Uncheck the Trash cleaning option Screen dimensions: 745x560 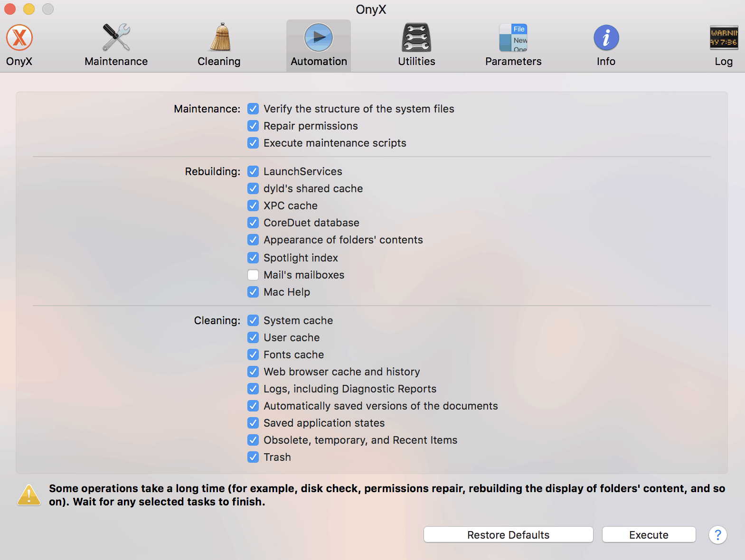254,457
